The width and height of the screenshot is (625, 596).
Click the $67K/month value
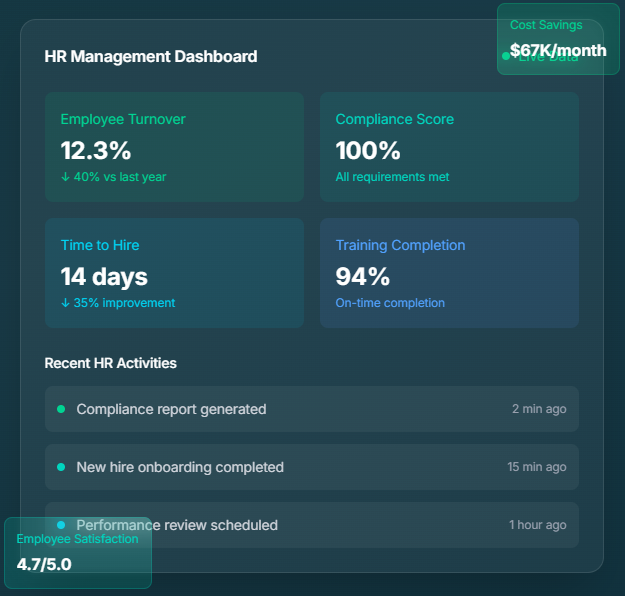[558, 51]
